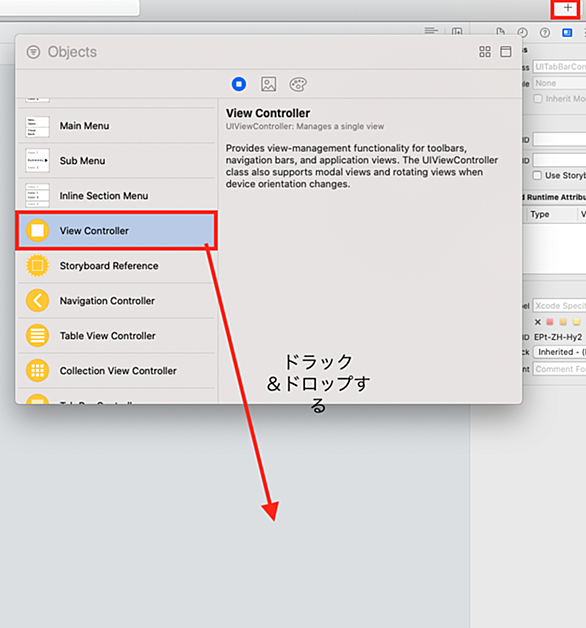Open the Module None combo box
Image resolution: width=586 pixels, height=628 pixels.
point(560,83)
